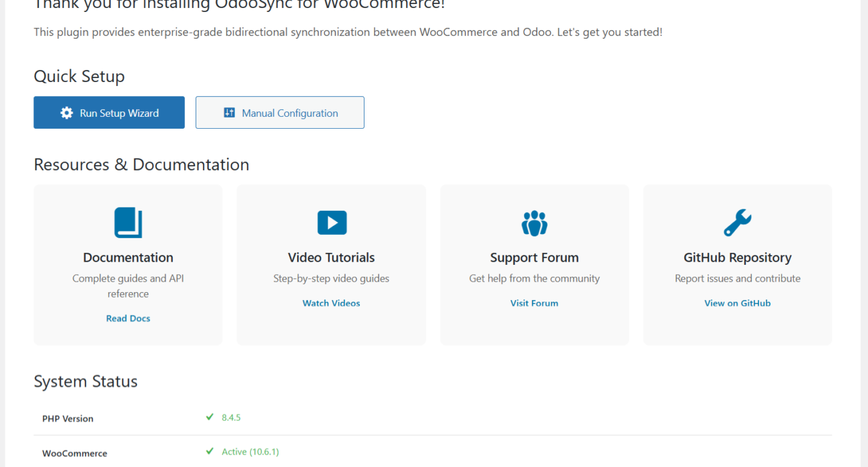Click 'Report issues and contribute' text

click(x=738, y=278)
